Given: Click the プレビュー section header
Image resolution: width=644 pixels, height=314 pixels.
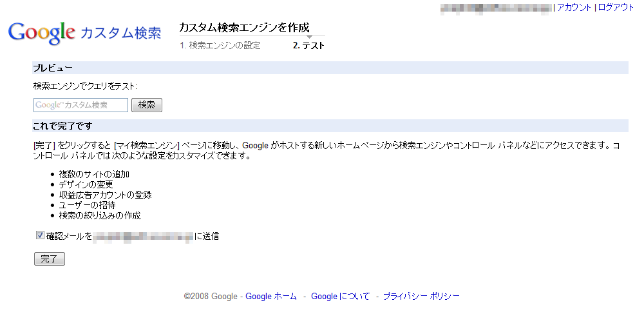Looking at the screenshot, I should [330, 68].
